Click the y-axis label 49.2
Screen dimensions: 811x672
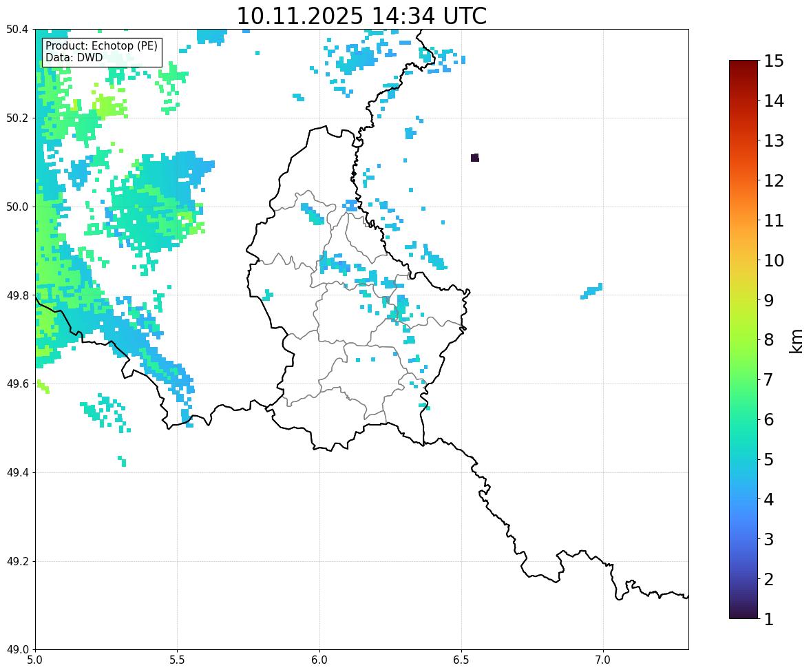click(x=17, y=561)
